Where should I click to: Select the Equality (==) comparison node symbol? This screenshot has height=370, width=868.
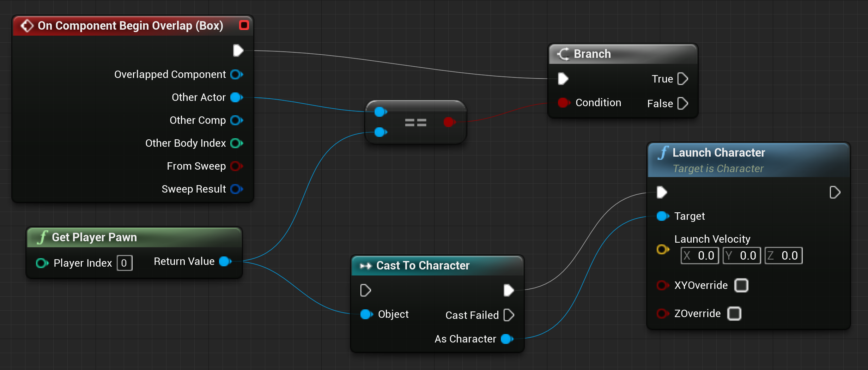tap(415, 122)
